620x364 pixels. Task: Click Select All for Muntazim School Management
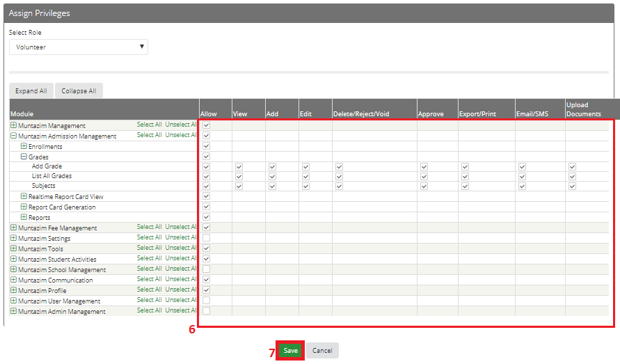[149, 269]
